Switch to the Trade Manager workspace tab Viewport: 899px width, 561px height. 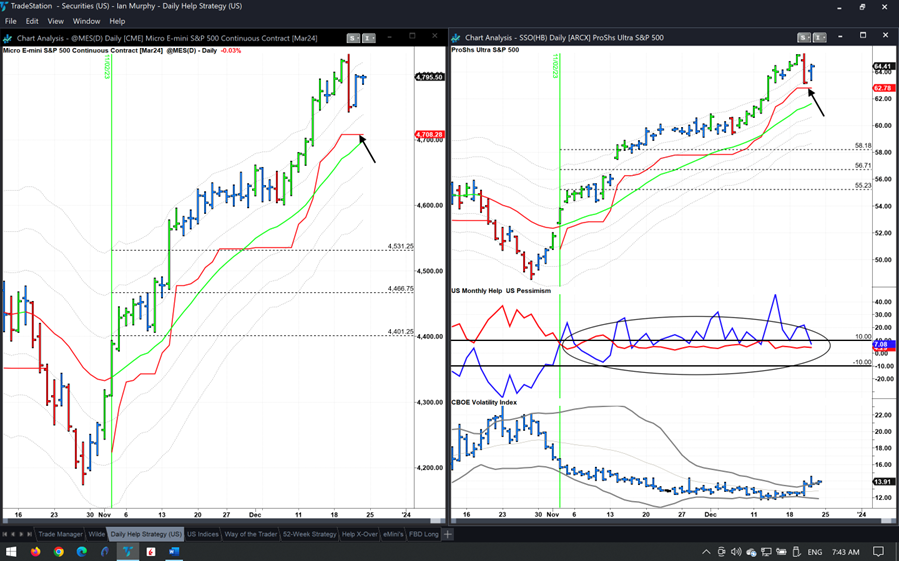pos(60,534)
